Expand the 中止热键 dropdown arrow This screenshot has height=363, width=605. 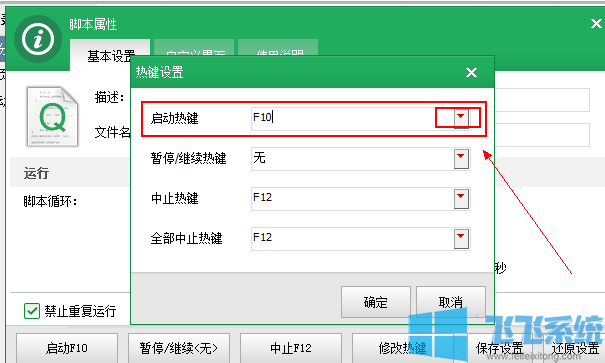point(461,199)
